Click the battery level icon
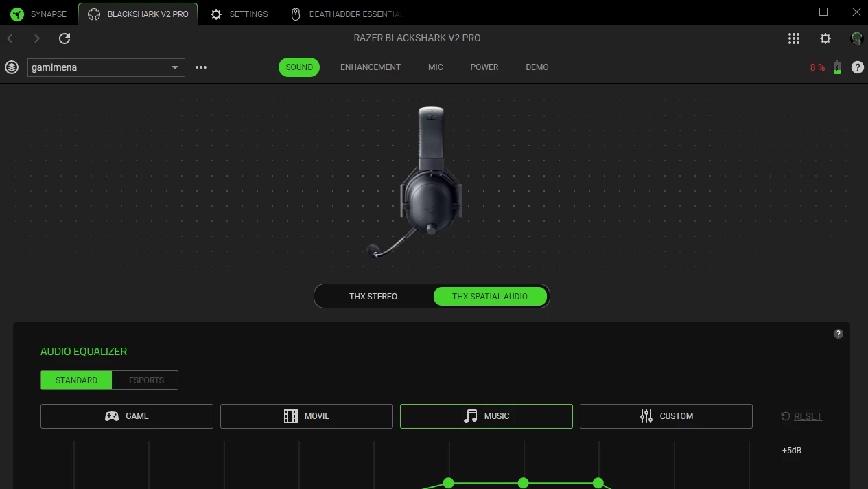This screenshot has width=868, height=489. coord(836,67)
